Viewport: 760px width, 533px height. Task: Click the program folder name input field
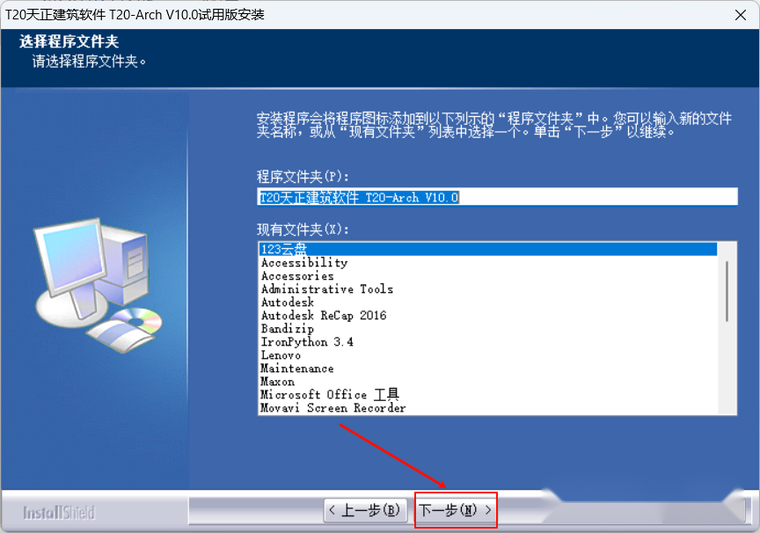coord(497,197)
